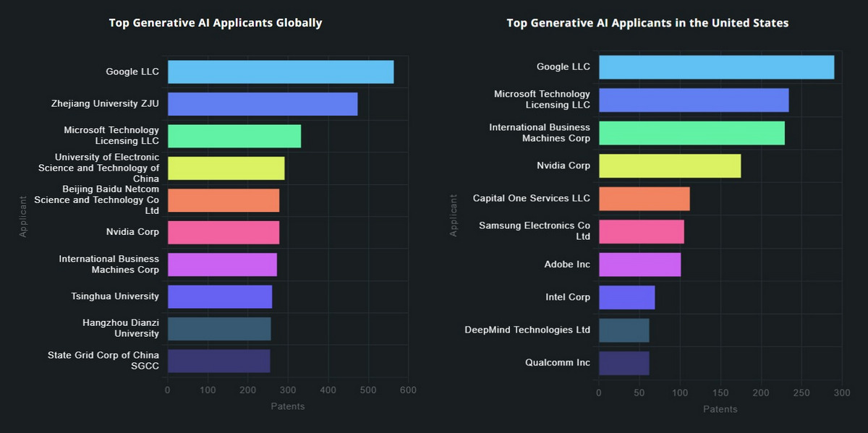
Task: Click the State Grid Corp of China bar
Action: (x=218, y=361)
